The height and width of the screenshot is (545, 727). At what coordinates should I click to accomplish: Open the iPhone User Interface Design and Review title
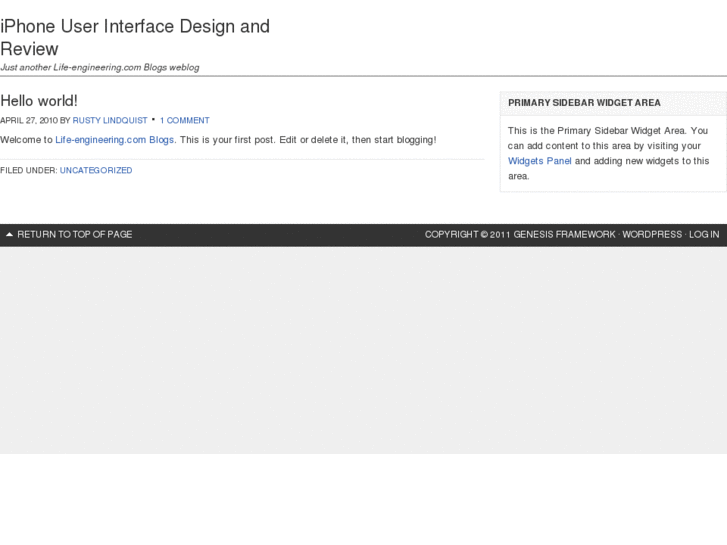pos(135,37)
